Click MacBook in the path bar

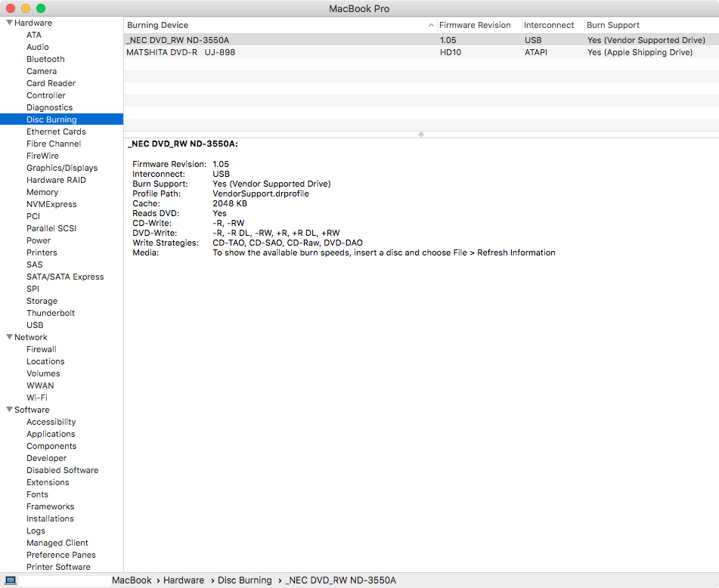click(x=132, y=580)
